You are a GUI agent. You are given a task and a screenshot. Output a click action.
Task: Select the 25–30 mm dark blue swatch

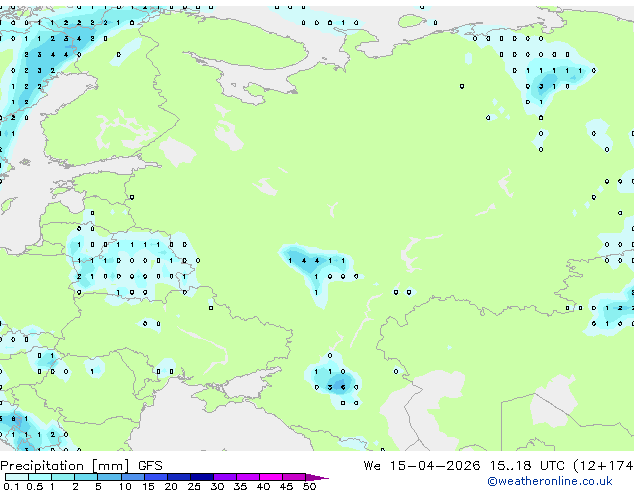pyautogui.click(x=202, y=477)
